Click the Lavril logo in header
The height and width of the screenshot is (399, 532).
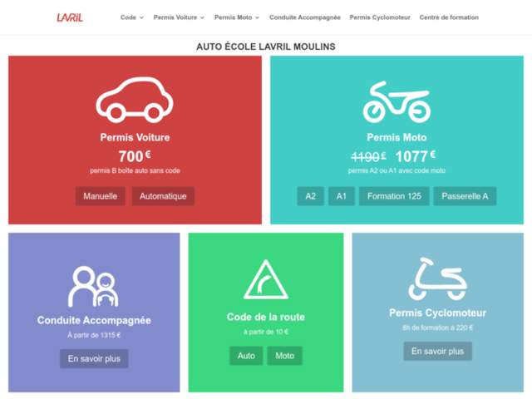pos(70,17)
